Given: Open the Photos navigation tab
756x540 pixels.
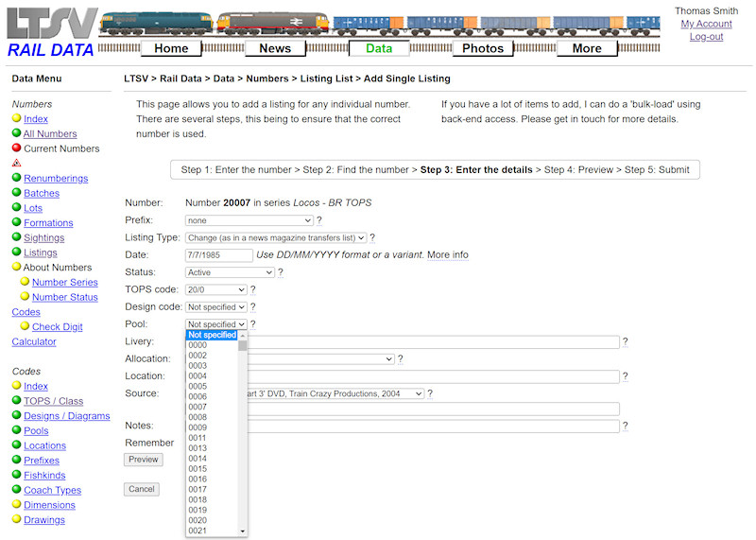Looking at the screenshot, I should pos(483,48).
